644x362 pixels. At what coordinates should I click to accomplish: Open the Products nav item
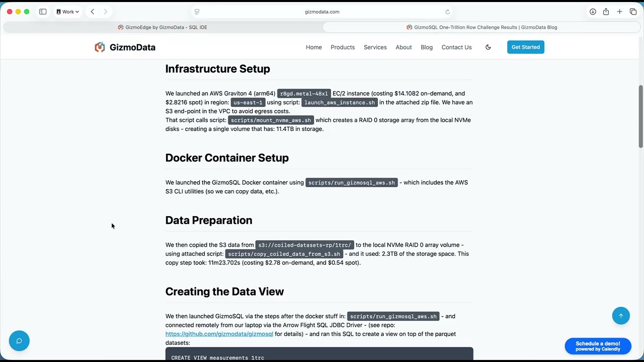pyautogui.click(x=343, y=47)
